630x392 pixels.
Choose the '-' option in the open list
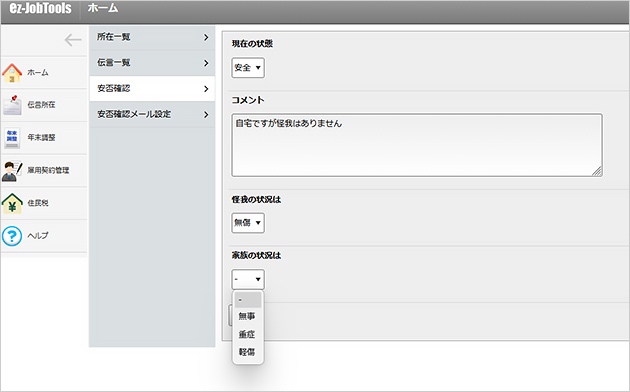click(248, 300)
